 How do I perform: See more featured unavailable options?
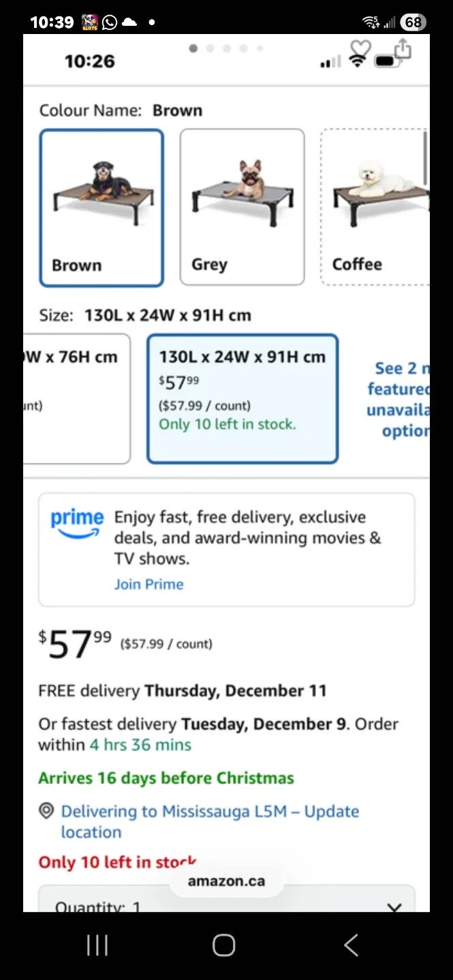click(x=399, y=399)
